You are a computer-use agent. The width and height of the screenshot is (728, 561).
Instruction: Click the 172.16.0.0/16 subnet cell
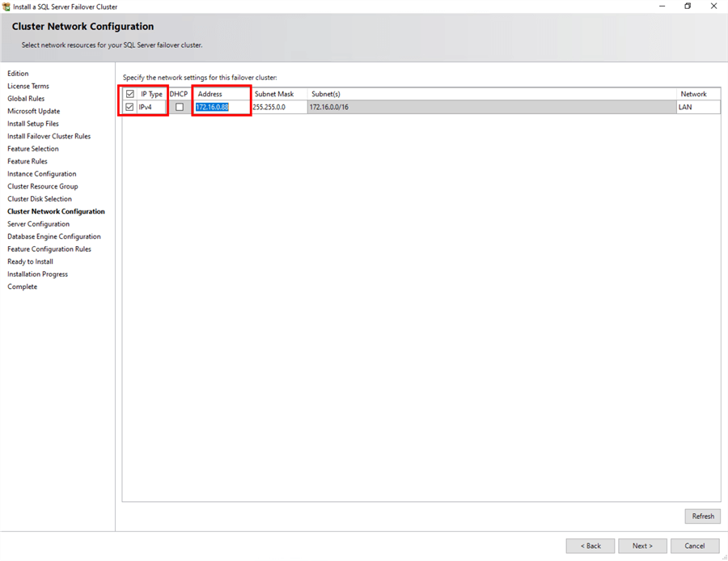click(491, 107)
